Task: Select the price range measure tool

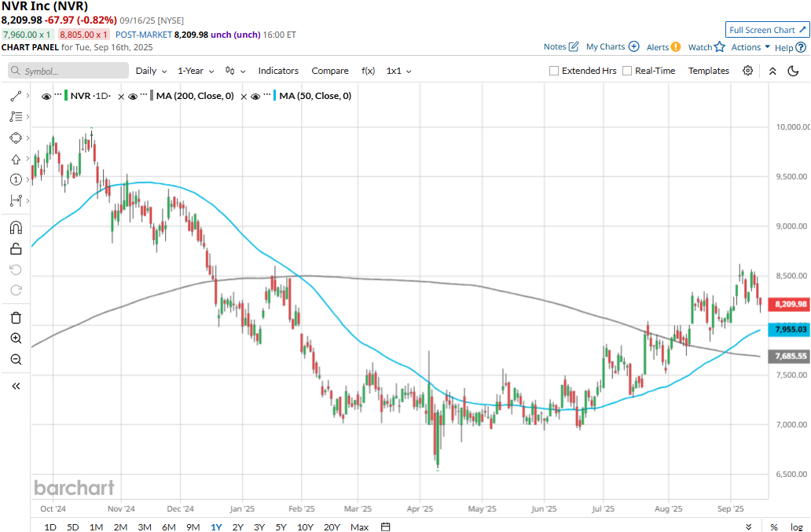Action: click(16, 200)
